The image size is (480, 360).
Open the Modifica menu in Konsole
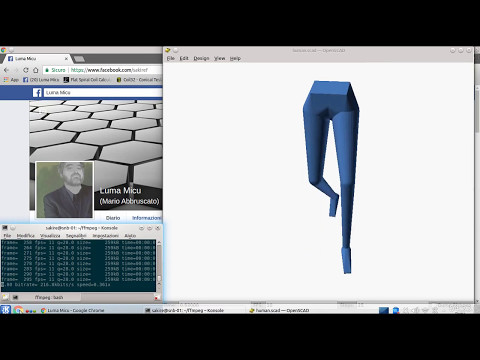[x=26, y=236]
